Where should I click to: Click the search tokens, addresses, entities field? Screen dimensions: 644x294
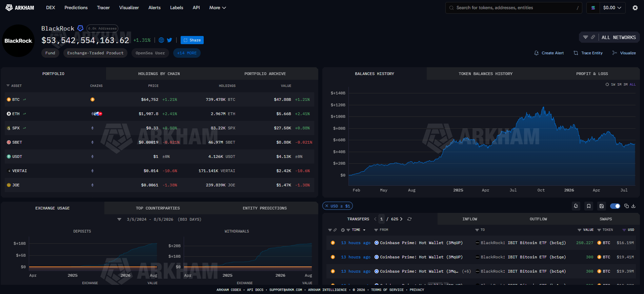pyautogui.click(x=514, y=8)
